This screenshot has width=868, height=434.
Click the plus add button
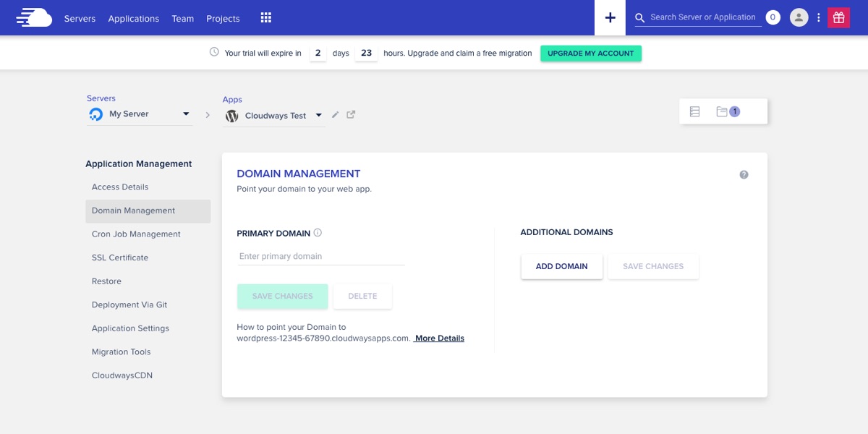(610, 17)
